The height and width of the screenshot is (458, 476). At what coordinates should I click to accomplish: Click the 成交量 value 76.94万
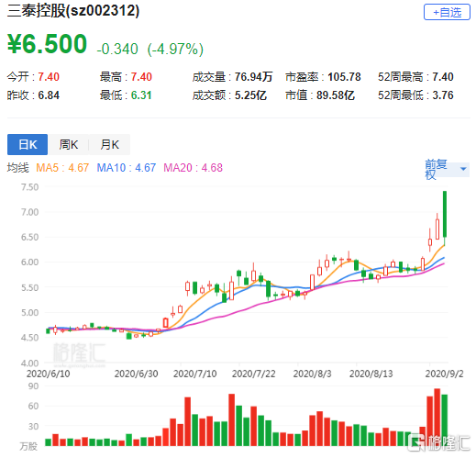253,77
